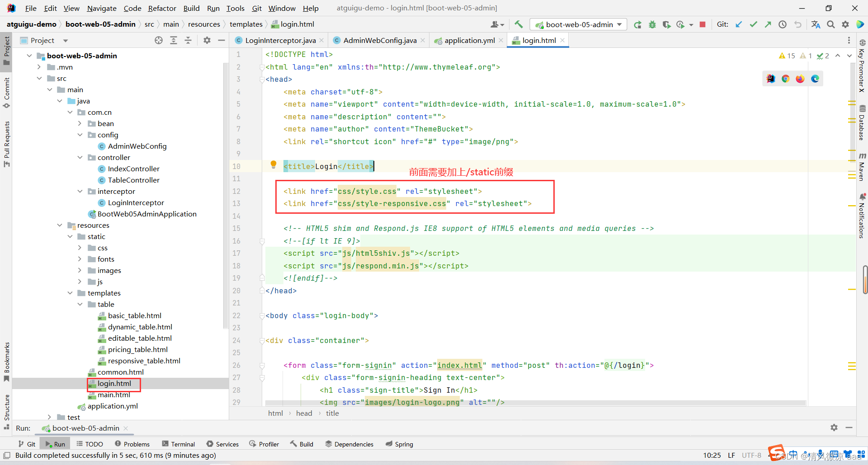
Task: Open page in Edge browser icon
Action: point(815,79)
